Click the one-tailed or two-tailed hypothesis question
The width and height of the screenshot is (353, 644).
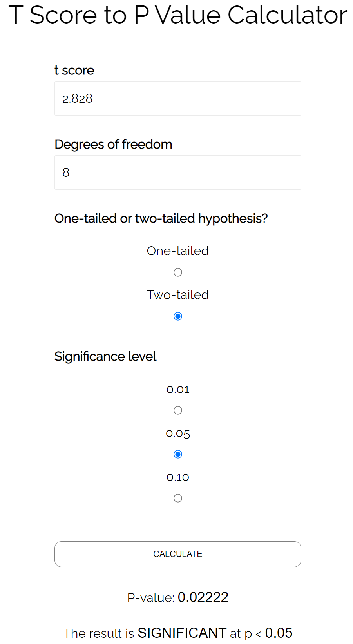161,218
